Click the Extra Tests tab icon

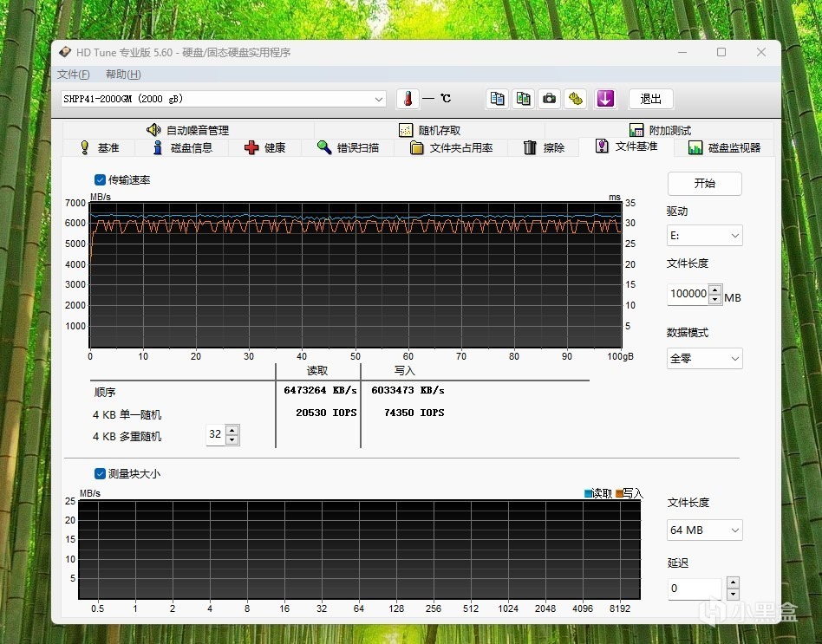(x=636, y=130)
